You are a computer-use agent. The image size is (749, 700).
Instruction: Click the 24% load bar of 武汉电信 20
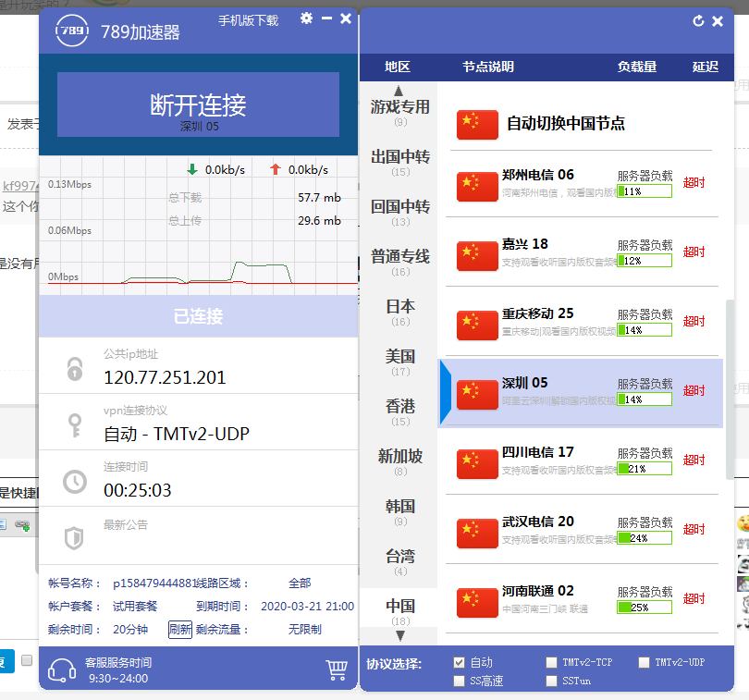(645, 538)
